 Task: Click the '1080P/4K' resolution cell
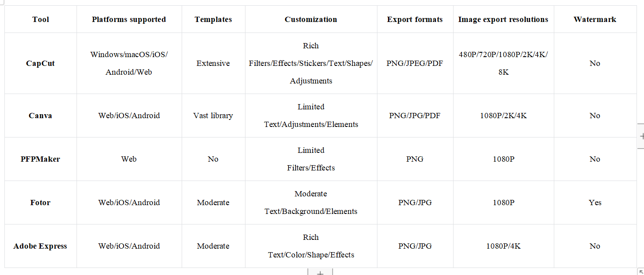click(503, 246)
